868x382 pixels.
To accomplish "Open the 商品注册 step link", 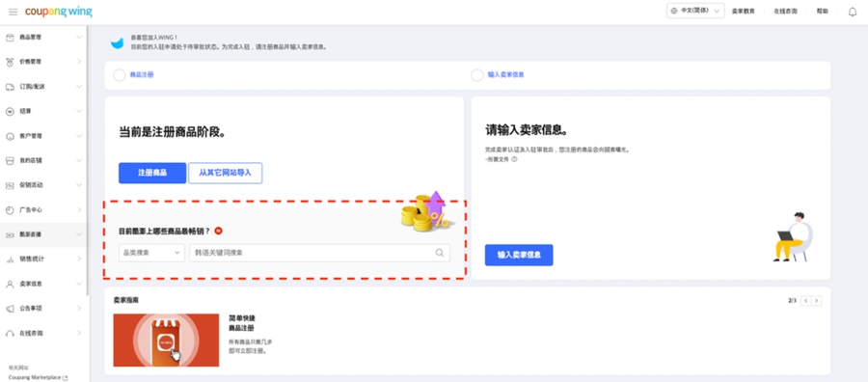I will pos(142,74).
